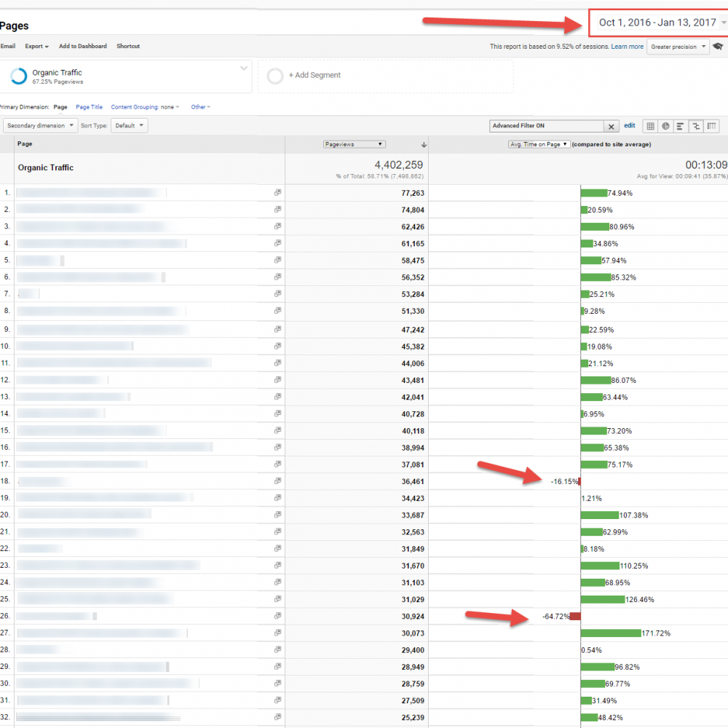Open row 31,029 page external link icon
The height and width of the screenshot is (728, 728).
(277, 599)
